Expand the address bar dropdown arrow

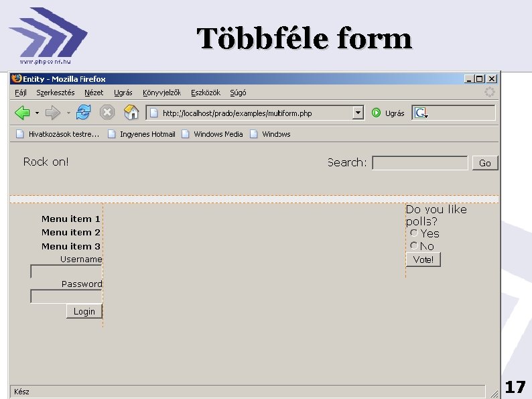pos(358,113)
